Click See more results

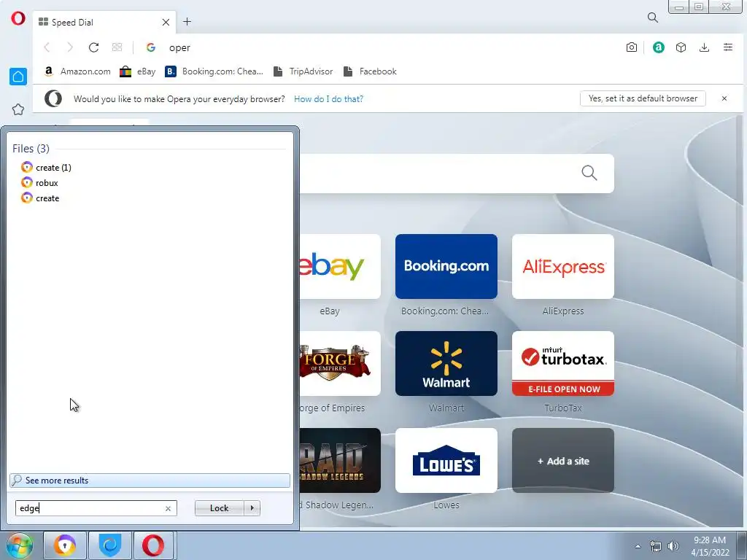click(x=150, y=481)
